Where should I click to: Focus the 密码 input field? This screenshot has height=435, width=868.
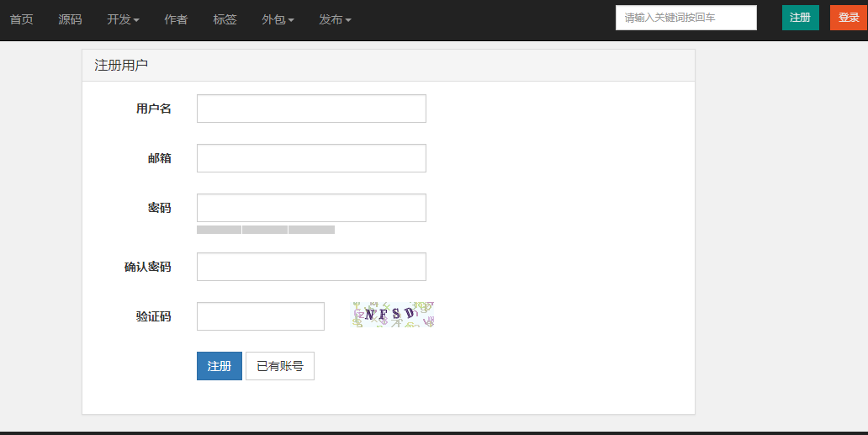[312, 208]
